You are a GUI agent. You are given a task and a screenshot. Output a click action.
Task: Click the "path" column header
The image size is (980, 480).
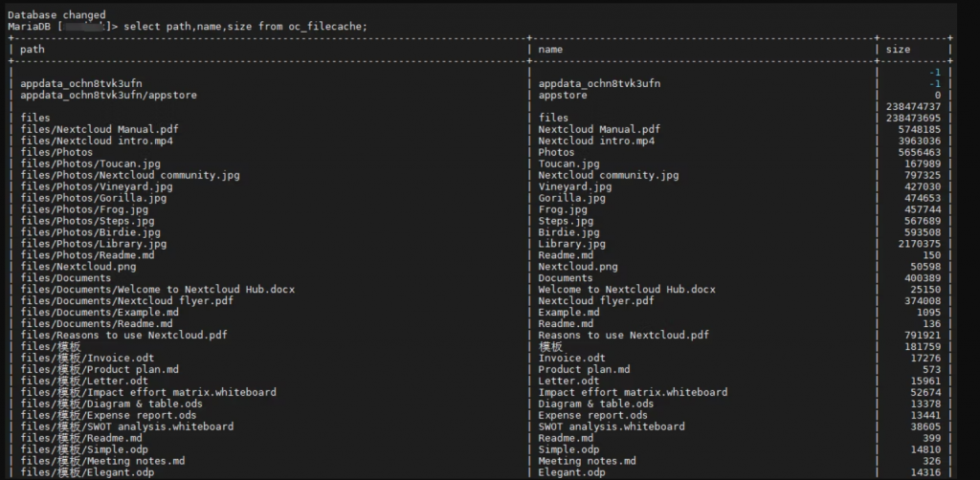(x=33, y=50)
